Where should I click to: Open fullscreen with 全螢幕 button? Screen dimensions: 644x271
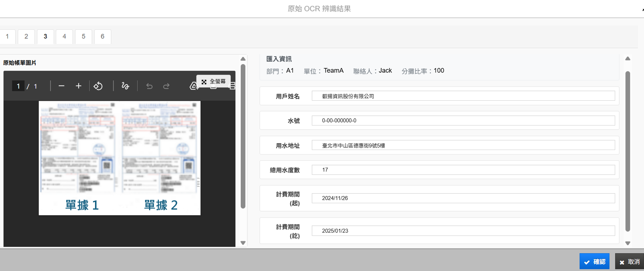point(214,82)
